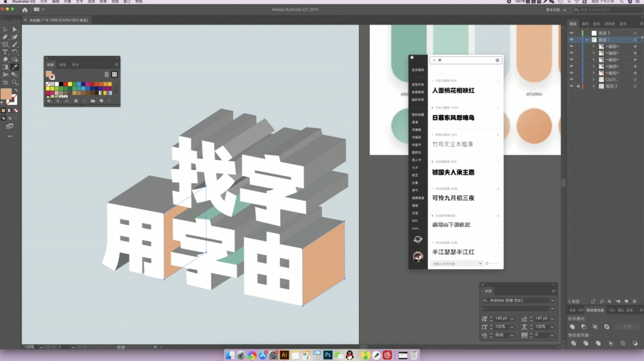Screen dimensions: 644x361
Task: Open the Adobe 宋体 Std L font dropdown
Action: click(552, 300)
